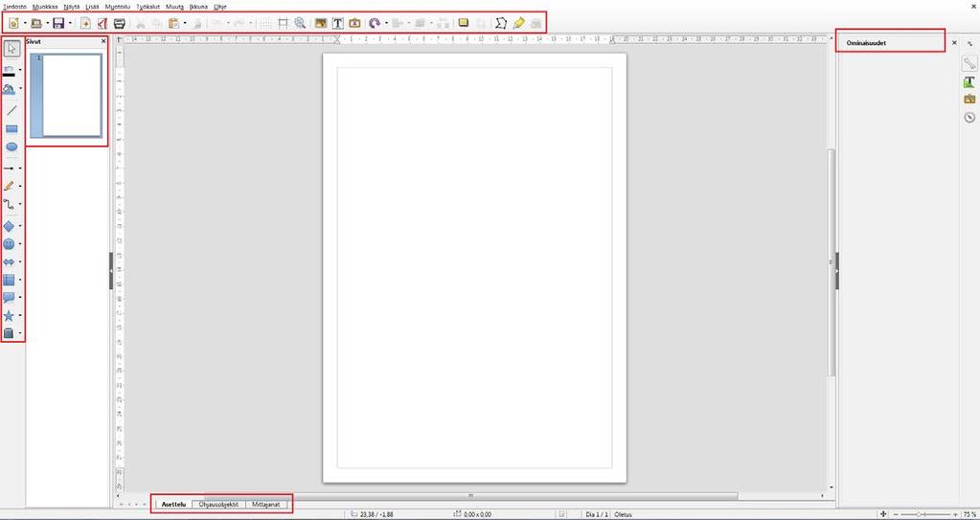Select the Flowchart shapes tool
The width and height of the screenshot is (980, 520).
coord(9,280)
